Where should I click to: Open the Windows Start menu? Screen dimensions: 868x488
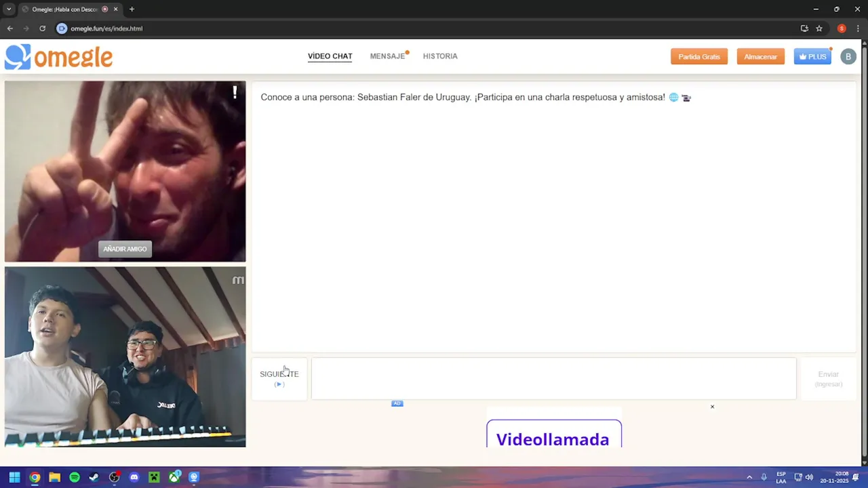click(14, 477)
